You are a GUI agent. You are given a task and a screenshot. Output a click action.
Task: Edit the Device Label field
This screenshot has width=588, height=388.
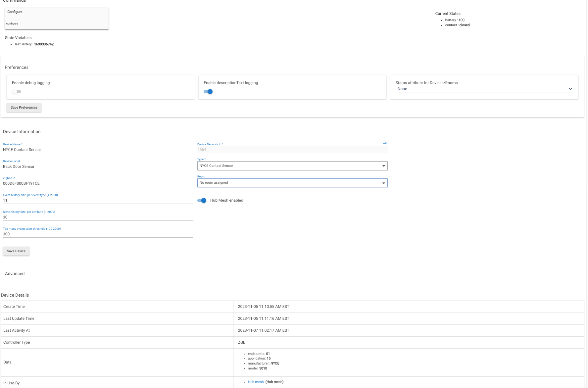tap(98, 167)
